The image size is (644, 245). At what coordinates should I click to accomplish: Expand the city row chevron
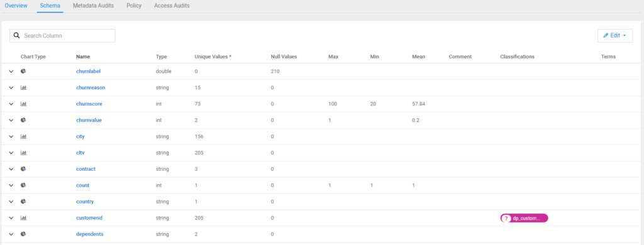[x=11, y=137]
